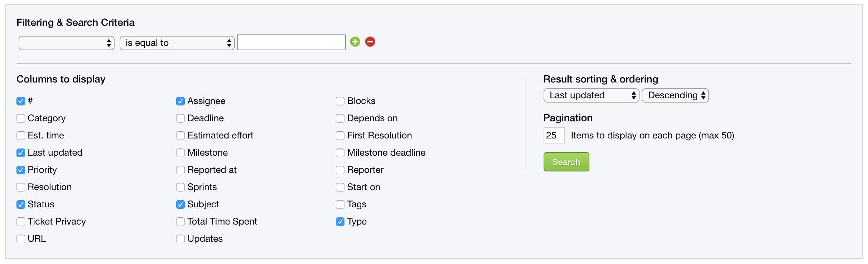Open the Last updated sorting dropdown
Viewport: 868px width, 264px height.
591,95
